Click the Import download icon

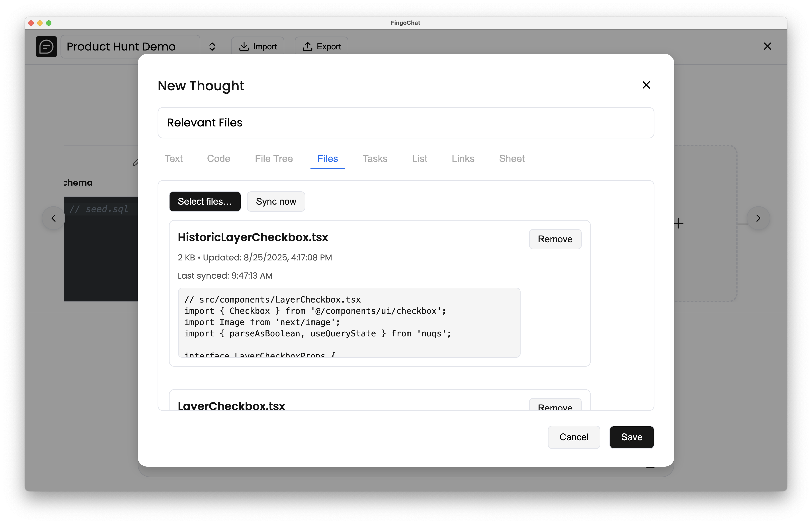point(244,47)
